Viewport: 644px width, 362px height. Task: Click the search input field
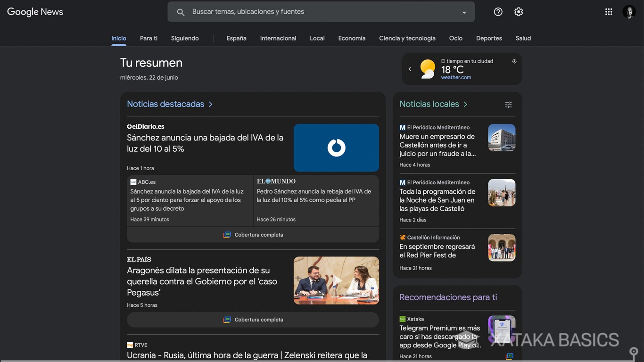283,12
